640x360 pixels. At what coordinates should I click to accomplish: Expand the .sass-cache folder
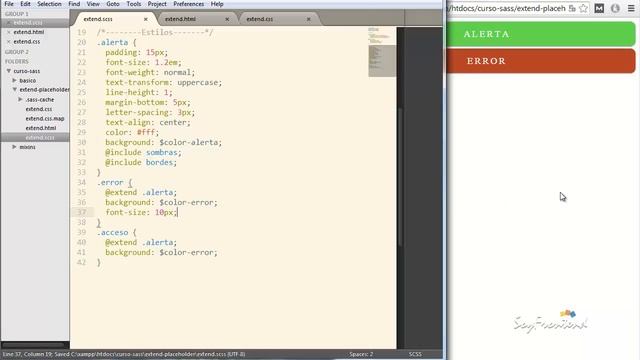(20, 100)
